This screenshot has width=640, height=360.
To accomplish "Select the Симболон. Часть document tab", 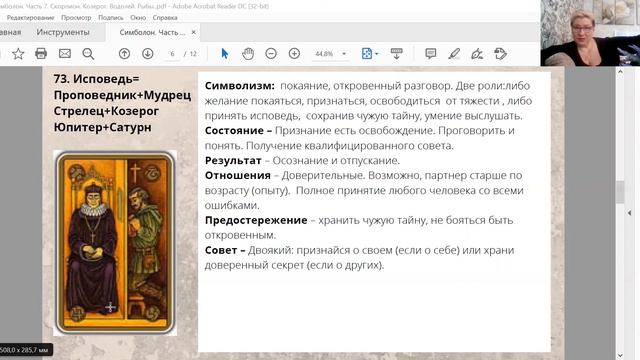I will pos(152,32).
